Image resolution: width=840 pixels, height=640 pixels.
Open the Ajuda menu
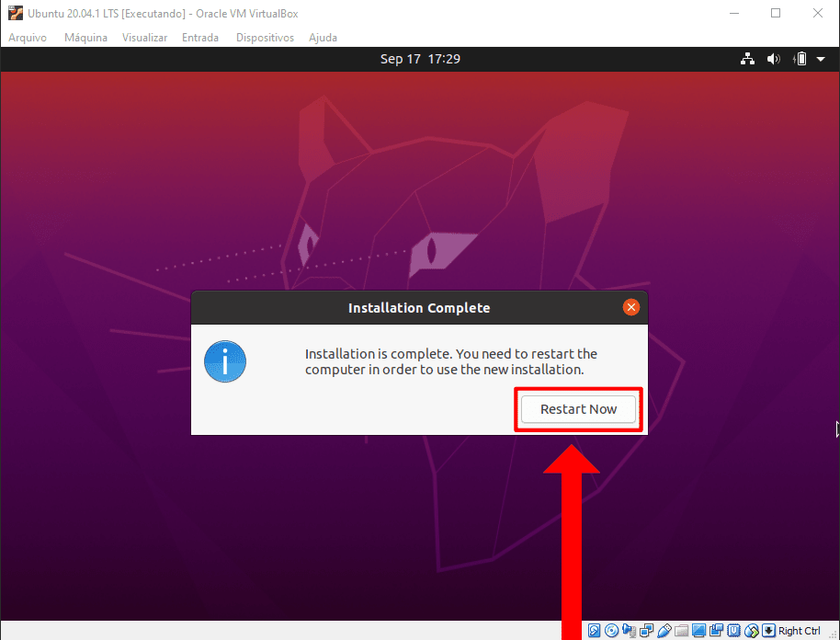pyautogui.click(x=323, y=38)
